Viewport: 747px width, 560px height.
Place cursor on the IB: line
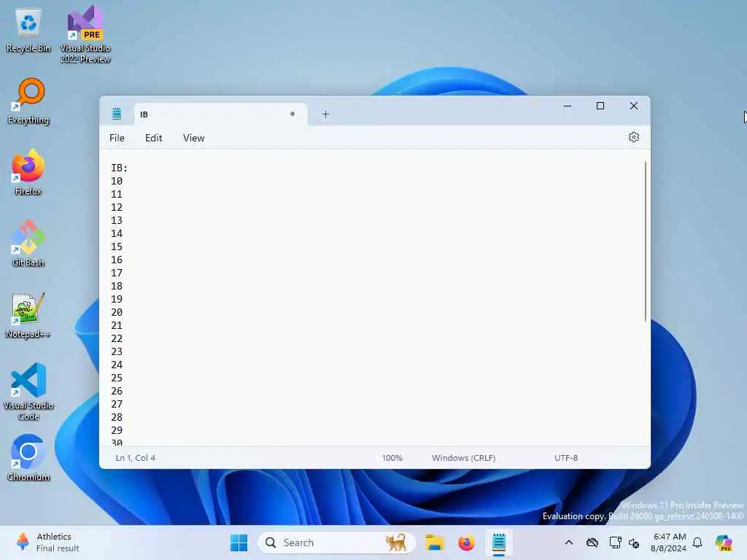120,168
